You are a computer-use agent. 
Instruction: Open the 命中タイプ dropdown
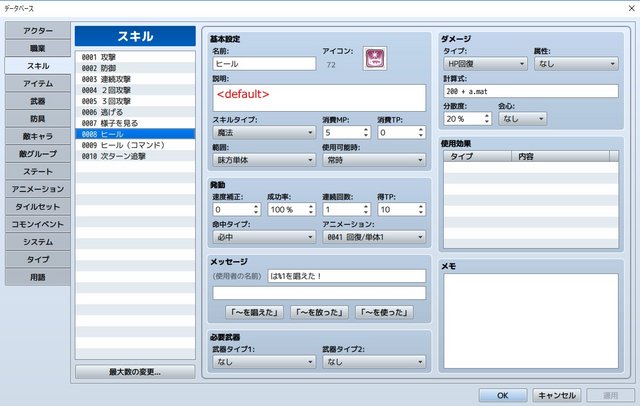264,237
